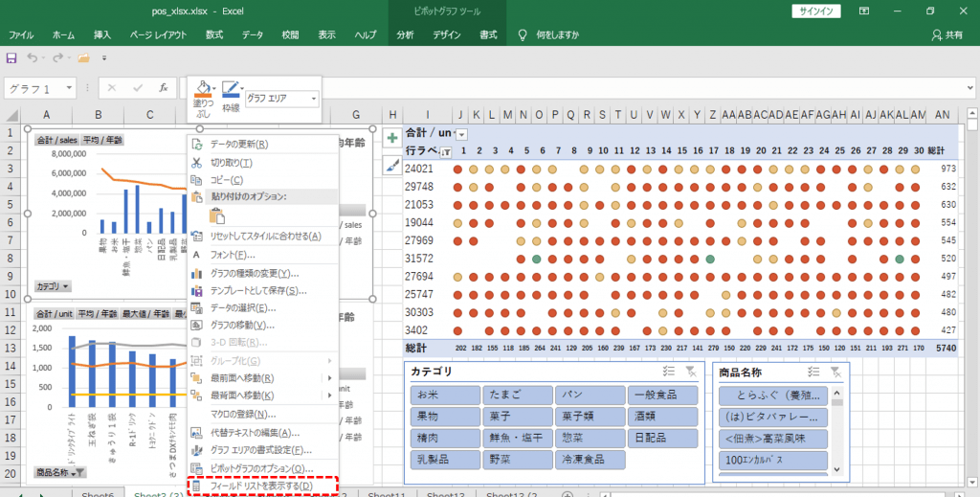Open the 挿入 ribbon tab
980x497 pixels.
pos(102,35)
